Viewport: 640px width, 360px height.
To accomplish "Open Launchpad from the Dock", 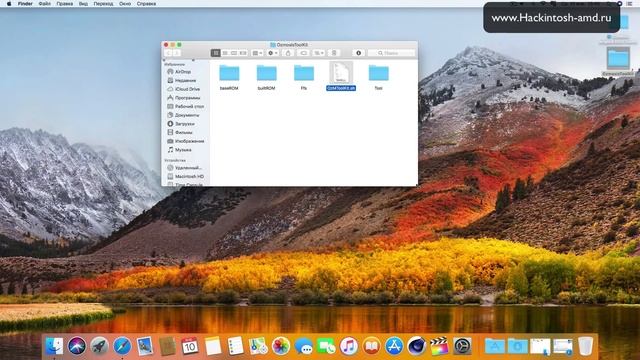I will pos(99,346).
